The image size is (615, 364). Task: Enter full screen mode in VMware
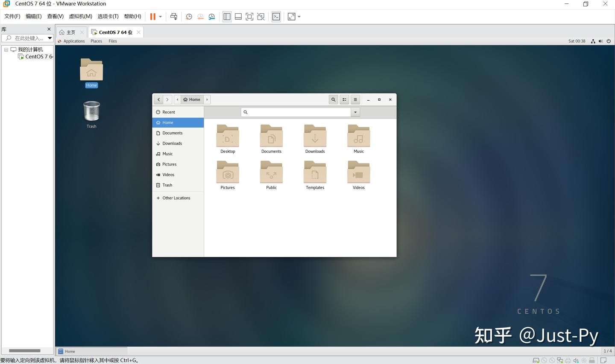tap(249, 17)
